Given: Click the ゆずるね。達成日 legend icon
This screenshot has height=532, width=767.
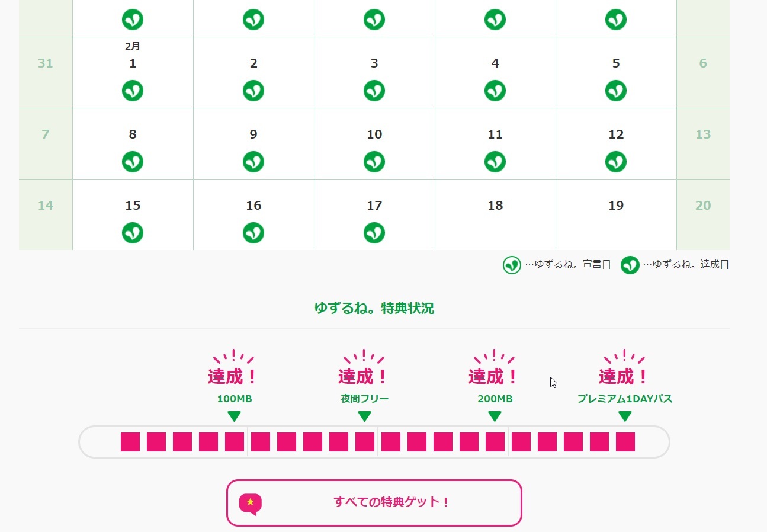Looking at the screenshot, I should click(x=630, y=265).
